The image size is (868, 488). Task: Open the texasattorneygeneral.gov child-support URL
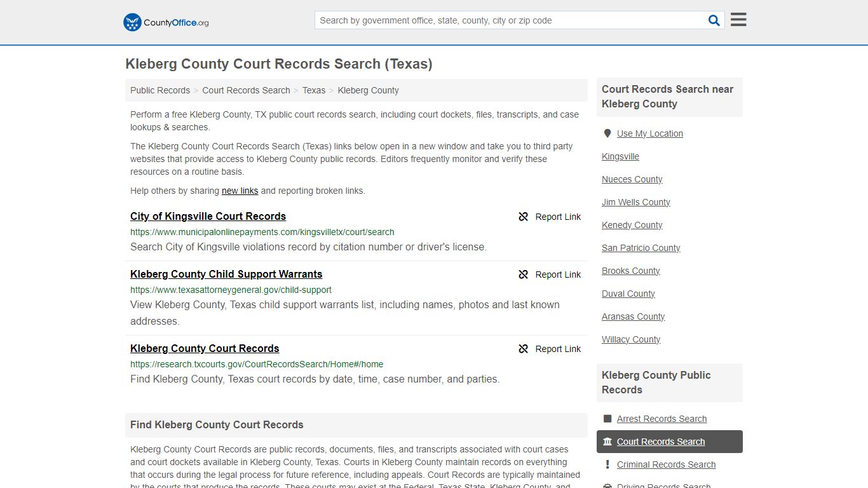tap(231, 290)
